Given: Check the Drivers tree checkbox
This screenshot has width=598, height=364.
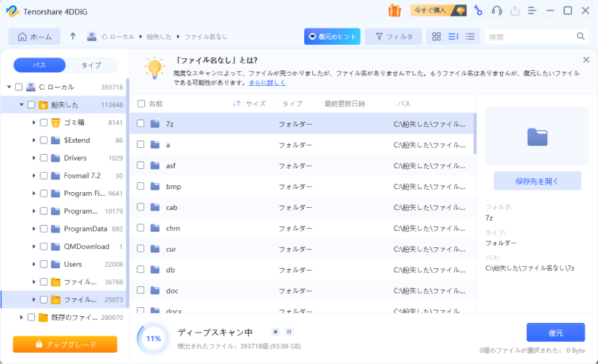Looking at the screenshot, I should [44, 158].
